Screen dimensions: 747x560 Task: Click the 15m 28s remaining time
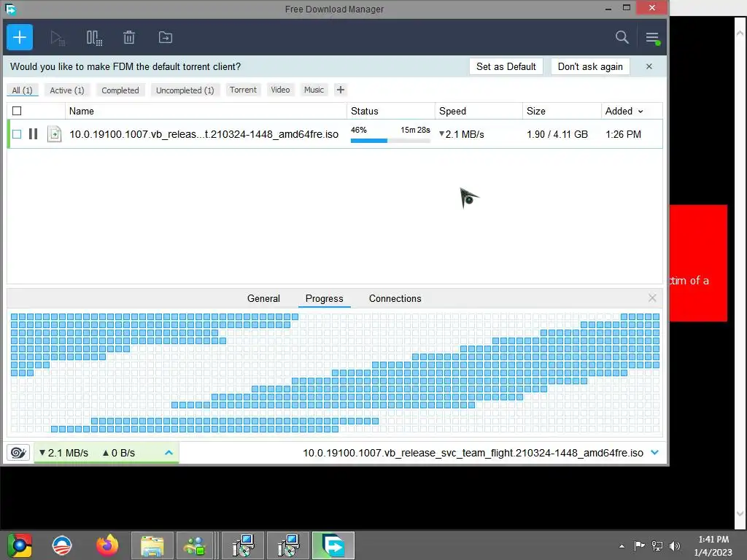(415, 130)
